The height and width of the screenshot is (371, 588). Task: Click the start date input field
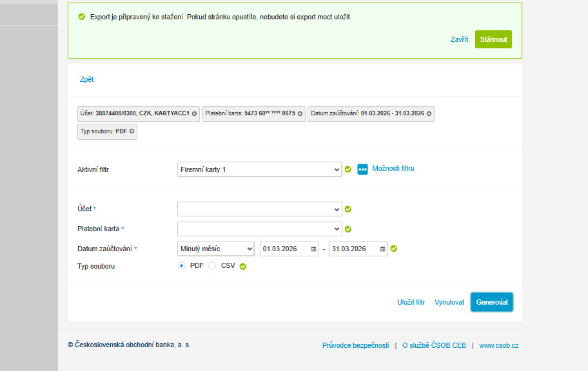(289, 249)
